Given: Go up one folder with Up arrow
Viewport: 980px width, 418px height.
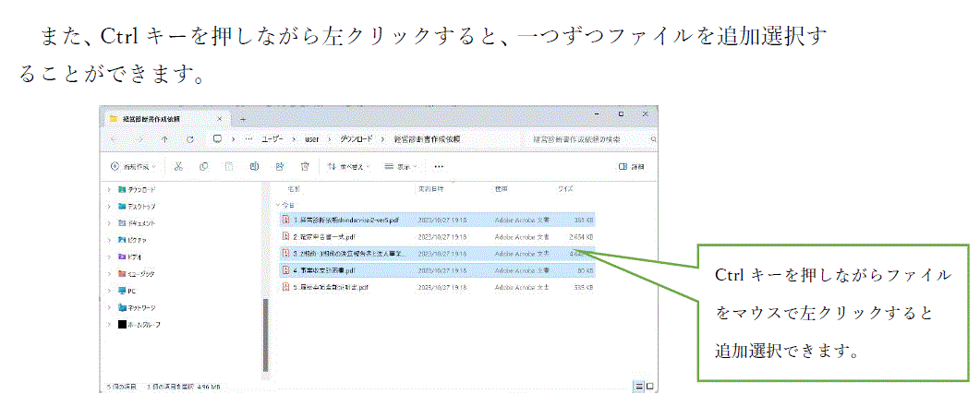Looking at the screenshot, I should click(164, 138).
